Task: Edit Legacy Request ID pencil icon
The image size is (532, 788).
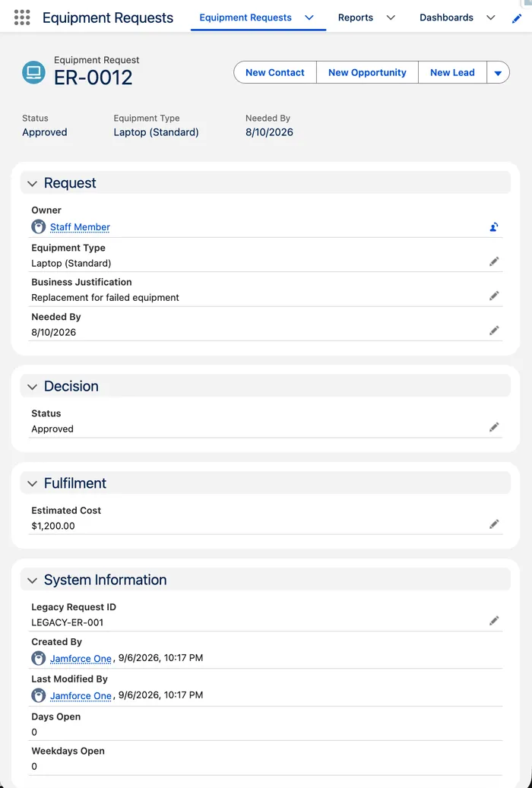Action: point(494,621)
